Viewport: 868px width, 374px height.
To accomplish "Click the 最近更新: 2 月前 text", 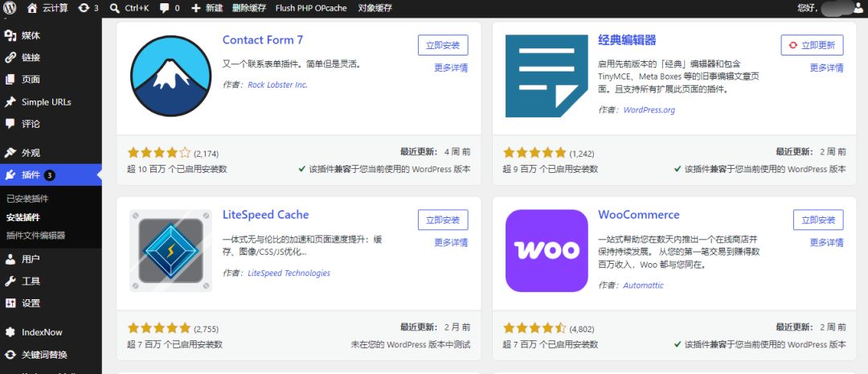I will point(435,327).
